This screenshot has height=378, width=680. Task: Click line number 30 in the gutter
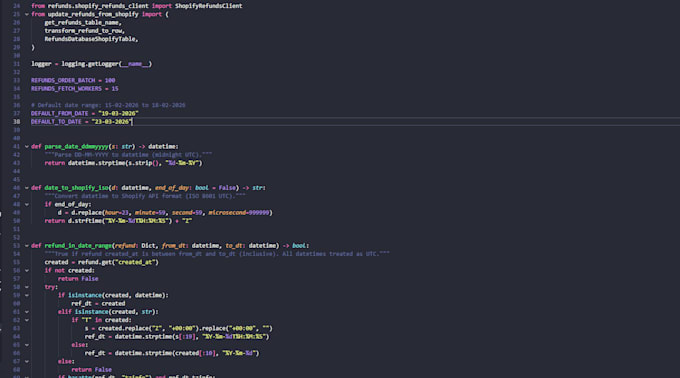click(16, 55)
